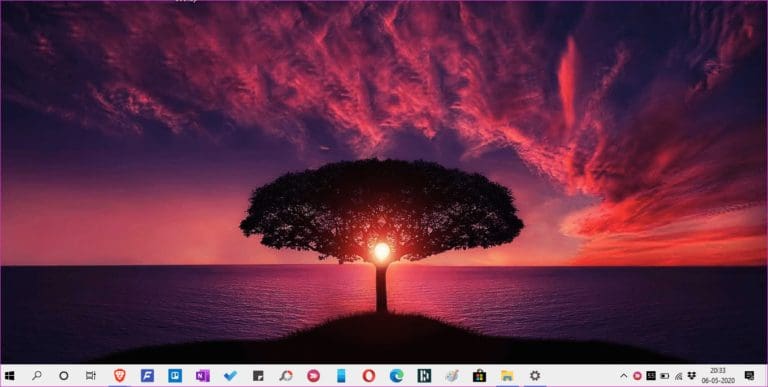The height and width of the screenshot is (387, 768).
Task: Open Microsoft Store from taskbar
Action: (480, 376)
